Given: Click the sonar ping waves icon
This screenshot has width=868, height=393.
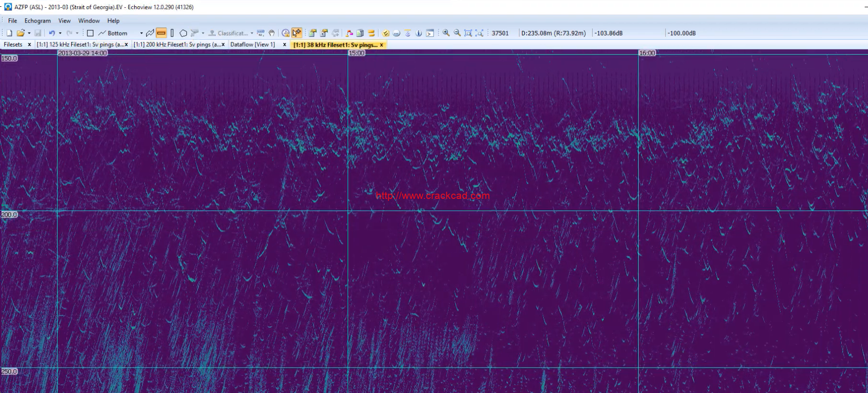Looking at the screenshot, I should tap(408, 33).
